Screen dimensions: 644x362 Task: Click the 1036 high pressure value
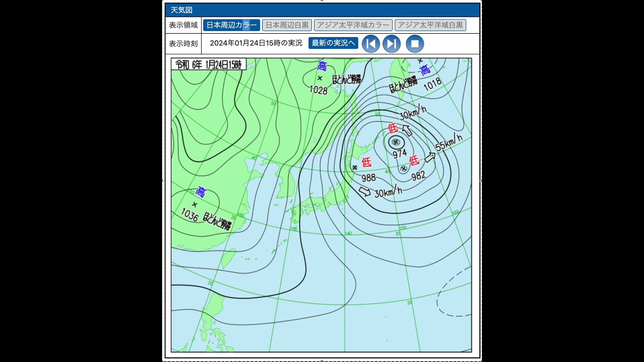190,215
